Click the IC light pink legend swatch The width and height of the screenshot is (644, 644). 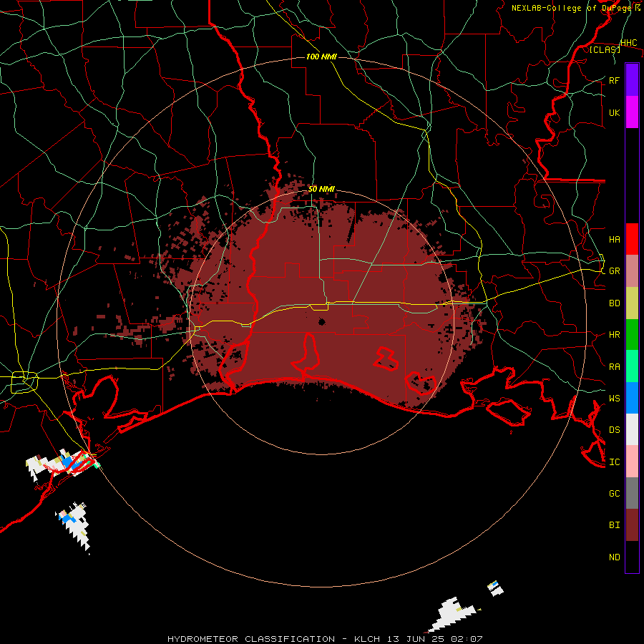(x=632, y=462)
